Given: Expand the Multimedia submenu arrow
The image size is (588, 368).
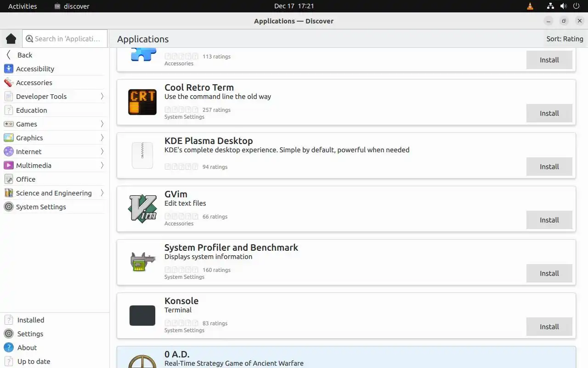Looking at the screenshot, I should click(102, 165).
